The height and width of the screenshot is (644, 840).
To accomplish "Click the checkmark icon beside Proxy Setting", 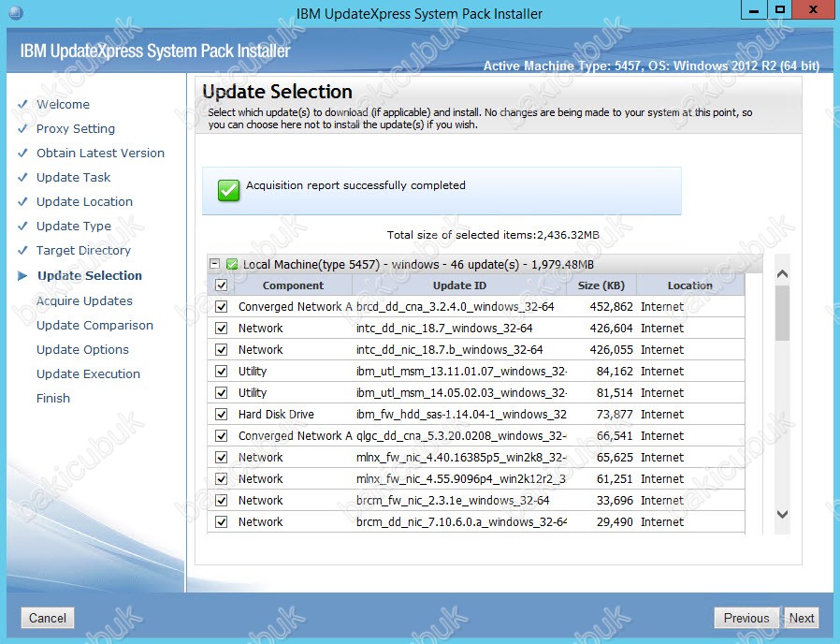I will (x=22, y=128).
